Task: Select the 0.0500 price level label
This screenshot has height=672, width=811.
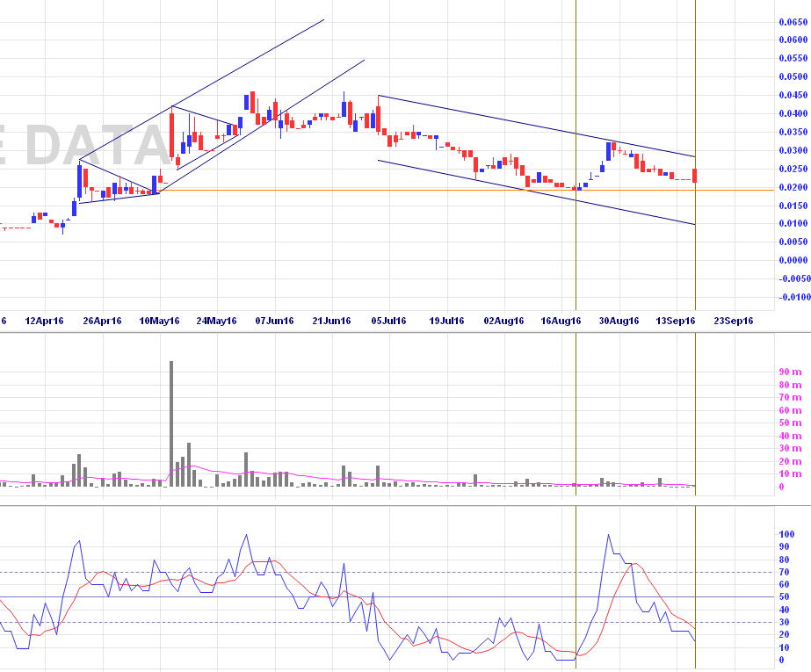Action: [793, 76]
